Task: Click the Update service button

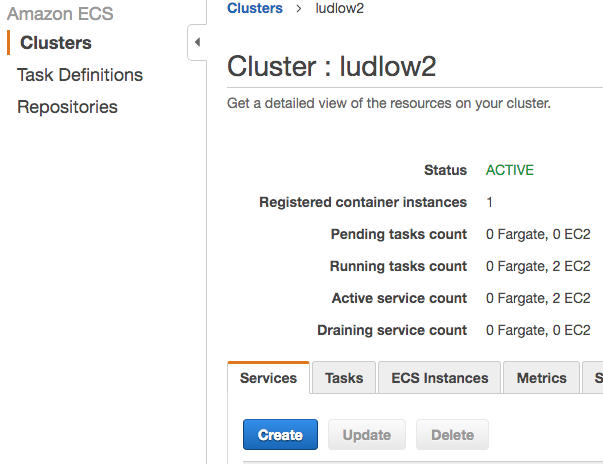Action: tap(366, 435)
